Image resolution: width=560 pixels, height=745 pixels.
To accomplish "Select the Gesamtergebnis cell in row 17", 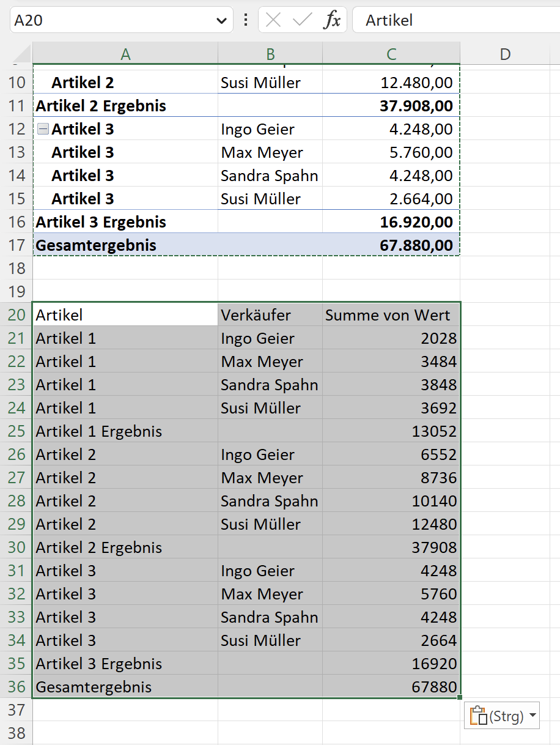I will (125, 245).
